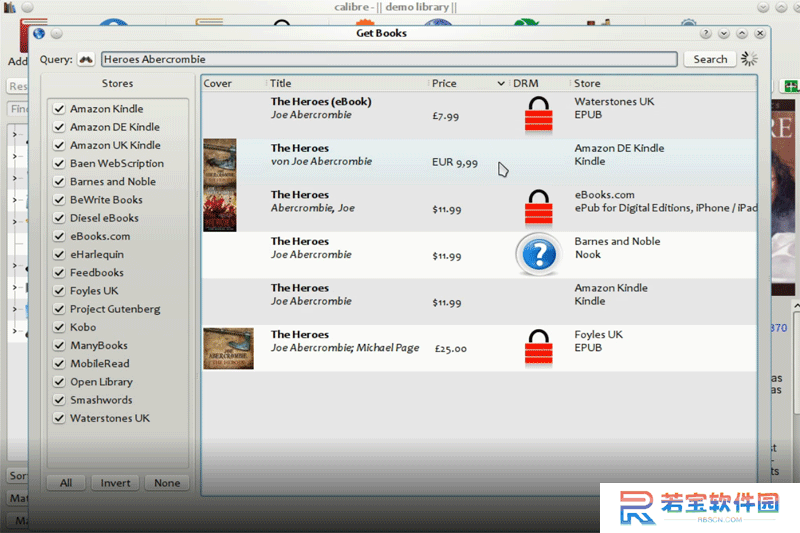Viewport: 800px width, 533px height.
Task: Click the calibre library icon in main title bar
Action: click(x=9, y=7)
